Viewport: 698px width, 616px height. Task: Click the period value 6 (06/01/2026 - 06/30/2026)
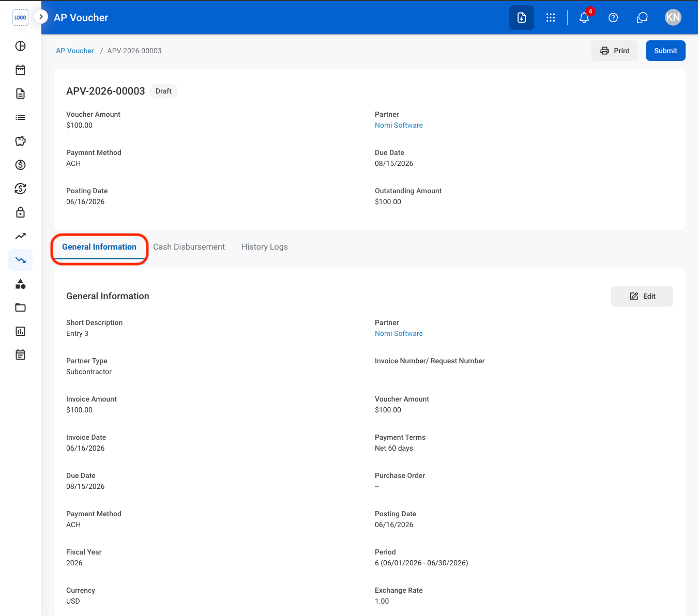(421, 563)
